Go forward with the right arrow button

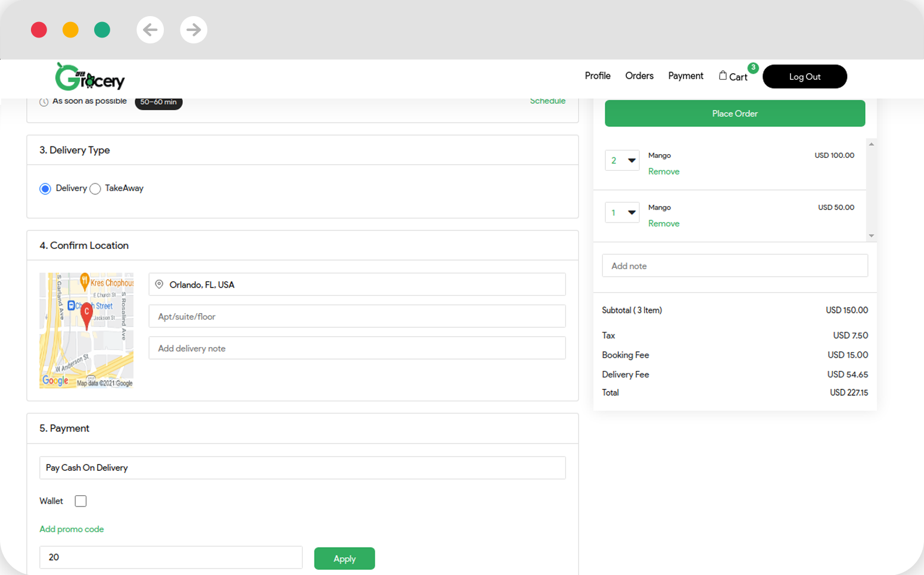(x=194, y=29)
